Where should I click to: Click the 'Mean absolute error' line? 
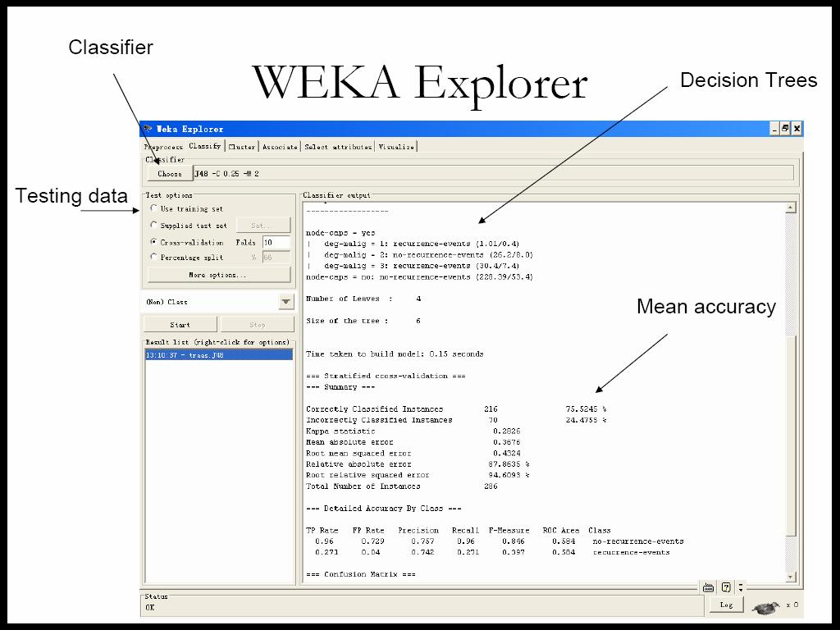413,442
